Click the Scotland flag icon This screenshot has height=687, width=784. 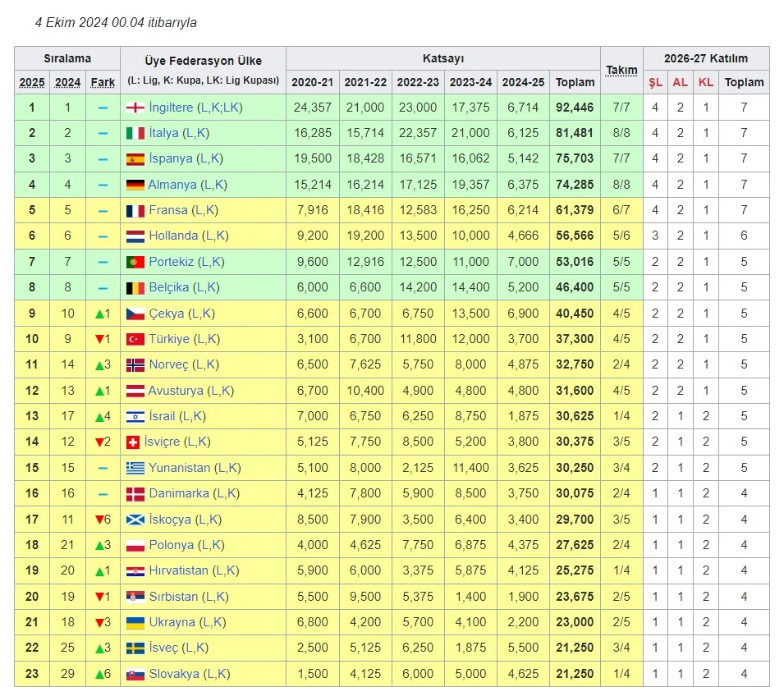coord(135,519)
